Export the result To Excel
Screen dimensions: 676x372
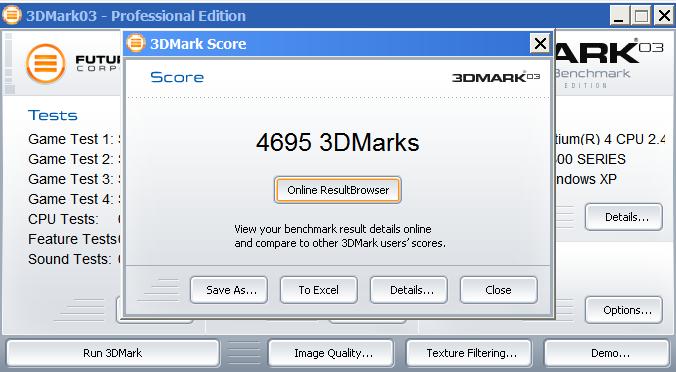click(x=319, y=290)
